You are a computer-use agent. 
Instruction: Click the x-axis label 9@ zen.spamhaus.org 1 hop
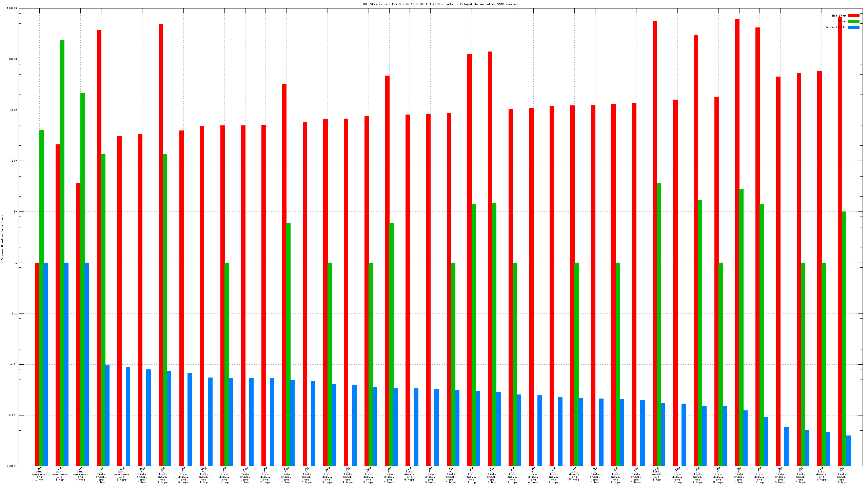pyautogui.click(x=39, y=474)
